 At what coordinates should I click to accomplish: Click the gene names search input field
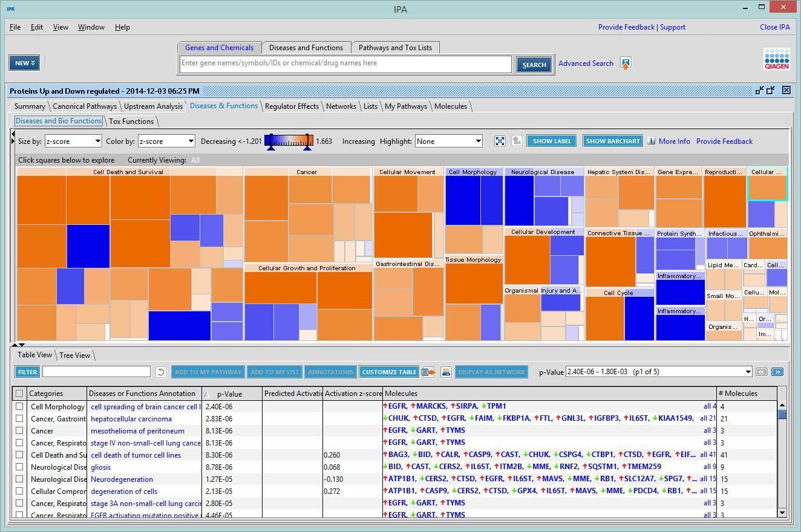(x=346, y=63)
